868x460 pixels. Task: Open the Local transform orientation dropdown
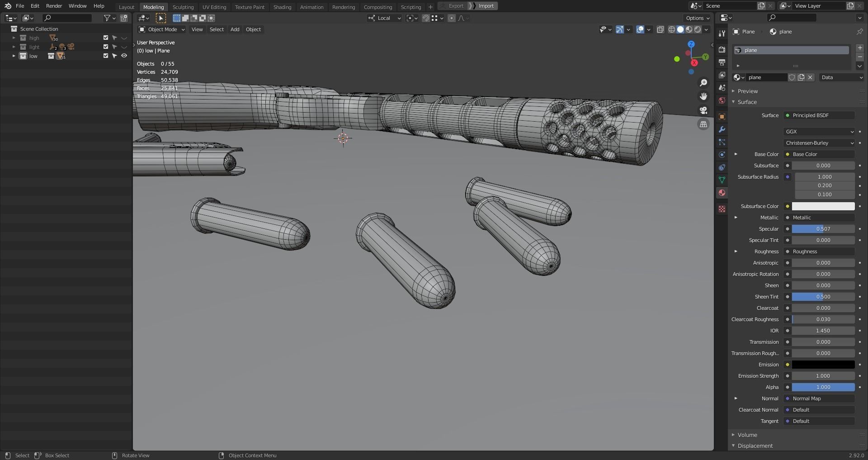pos(384,18)
